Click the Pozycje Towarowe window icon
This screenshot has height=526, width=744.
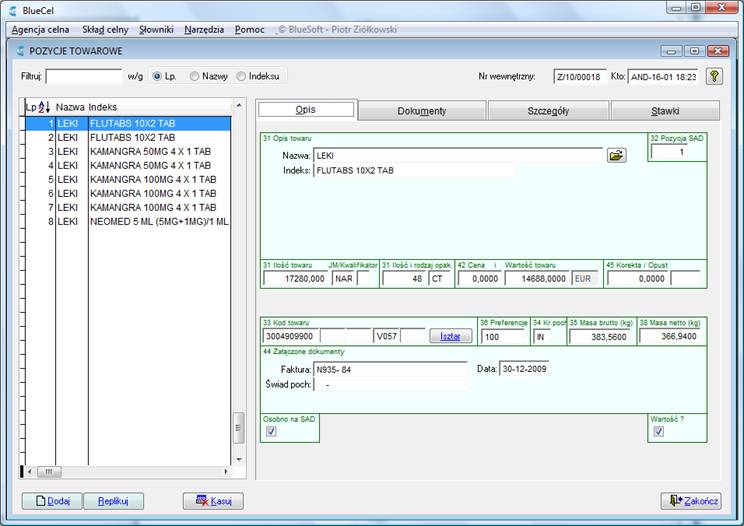[x=20, y=51]
